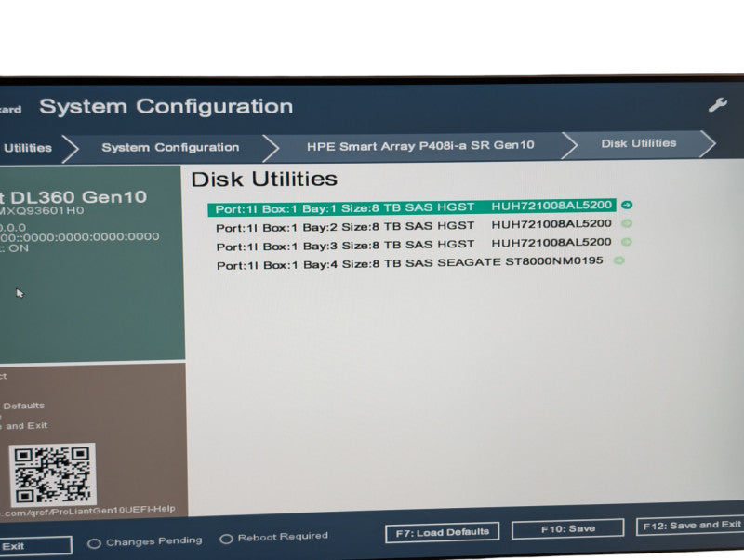Screen dimensions: 744x560
Task: Open arrow icon for Bay:1 HGST disk
Action: 626,205
